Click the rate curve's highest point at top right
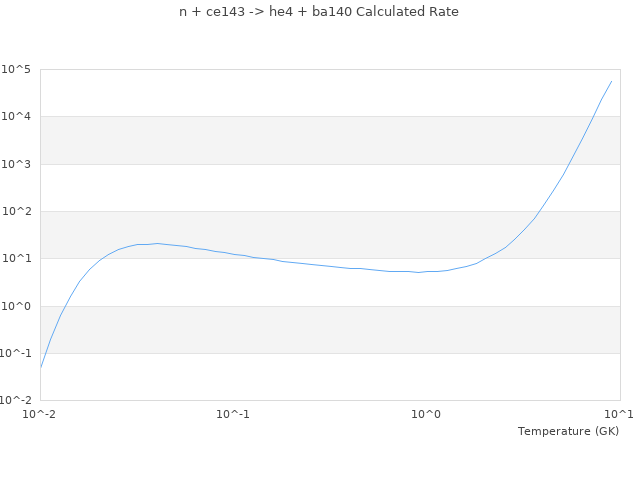 [x=612, y=81]
